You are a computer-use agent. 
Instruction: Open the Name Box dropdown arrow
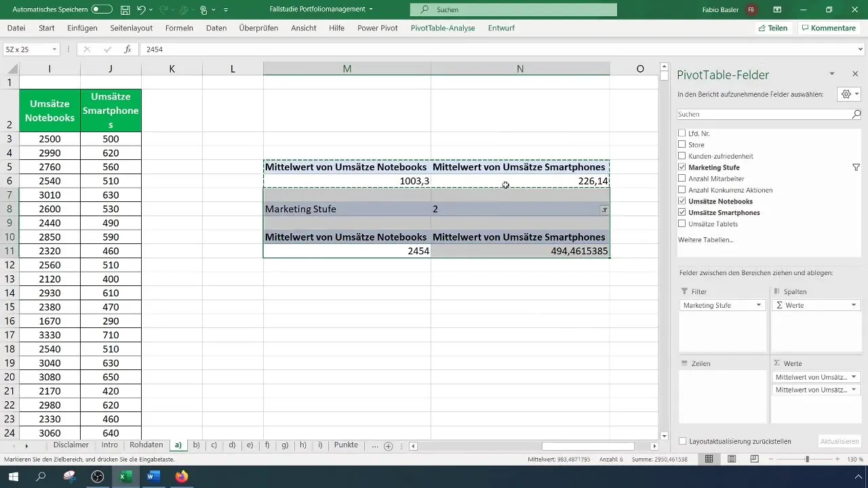54,49
